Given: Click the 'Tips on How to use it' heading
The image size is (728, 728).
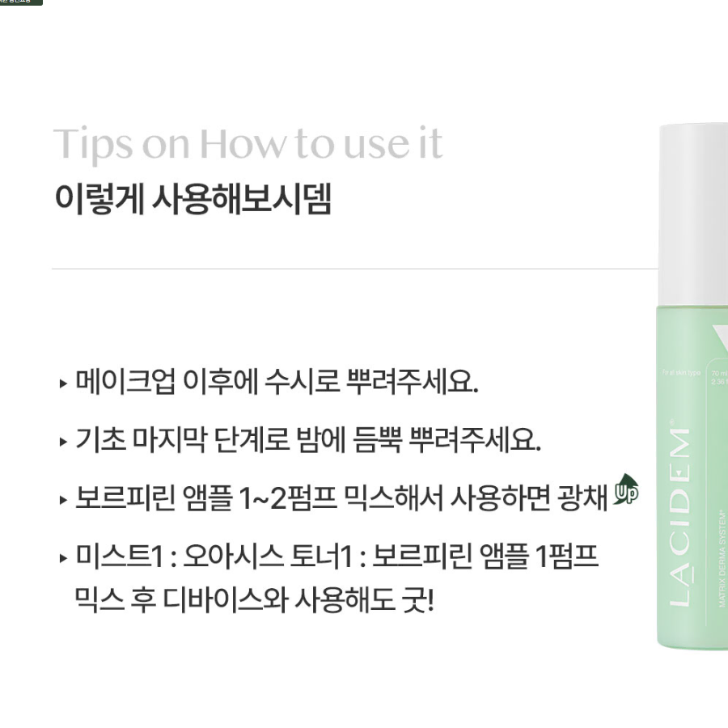Looking at the screenshot, I should pos(248,143).
